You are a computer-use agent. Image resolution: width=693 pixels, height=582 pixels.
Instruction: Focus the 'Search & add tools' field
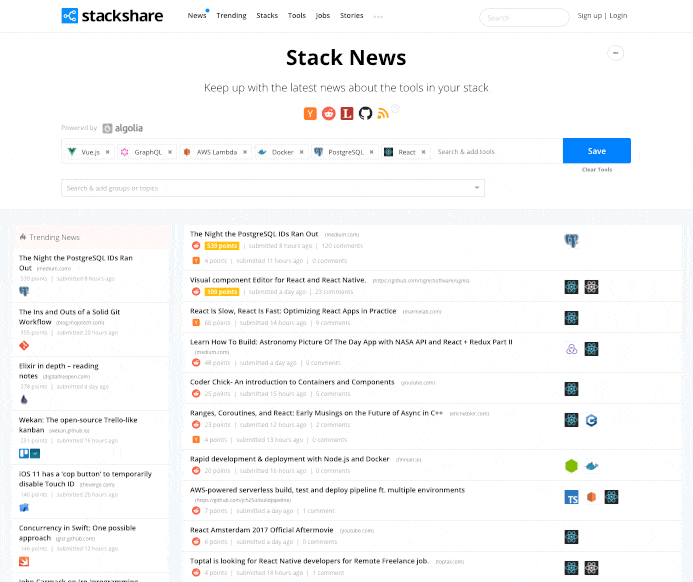(x=497, y=152)
